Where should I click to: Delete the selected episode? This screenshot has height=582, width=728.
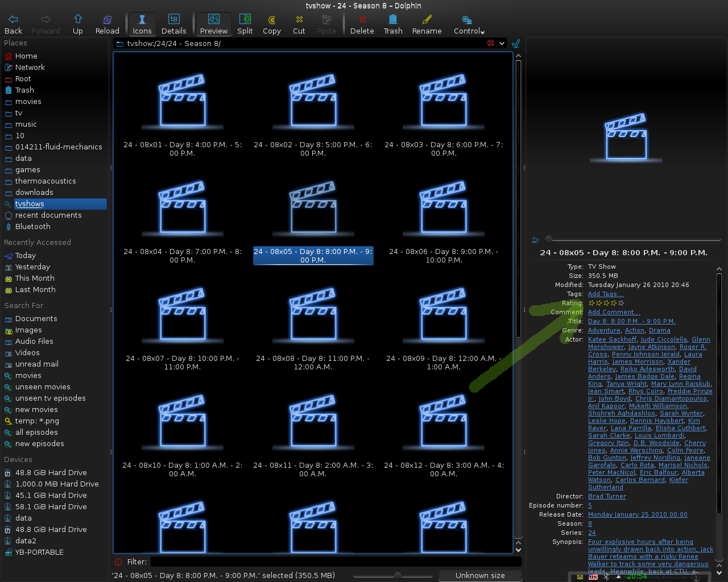click(362, 24)
